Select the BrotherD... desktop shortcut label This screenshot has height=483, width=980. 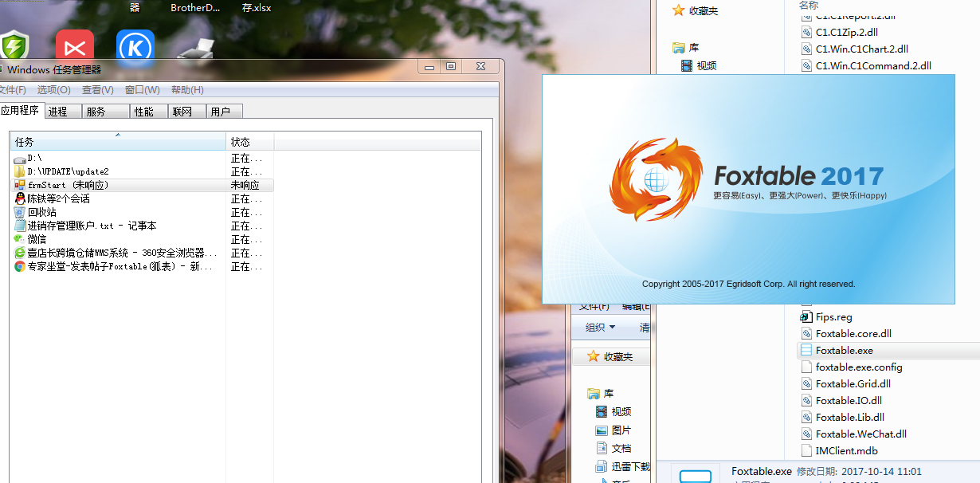195,8
